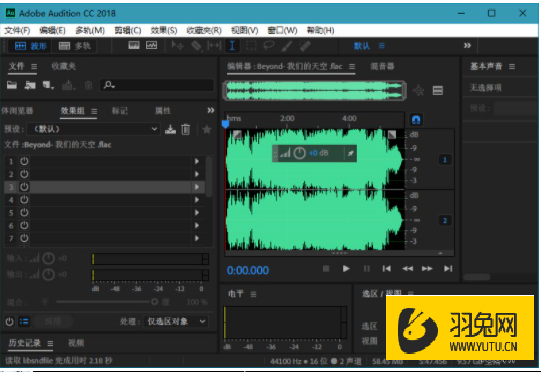Switch to the 多轨 multitrack view
Image resolution: width=541 pixels, height=372 pixels.
[x=74, y=46]
